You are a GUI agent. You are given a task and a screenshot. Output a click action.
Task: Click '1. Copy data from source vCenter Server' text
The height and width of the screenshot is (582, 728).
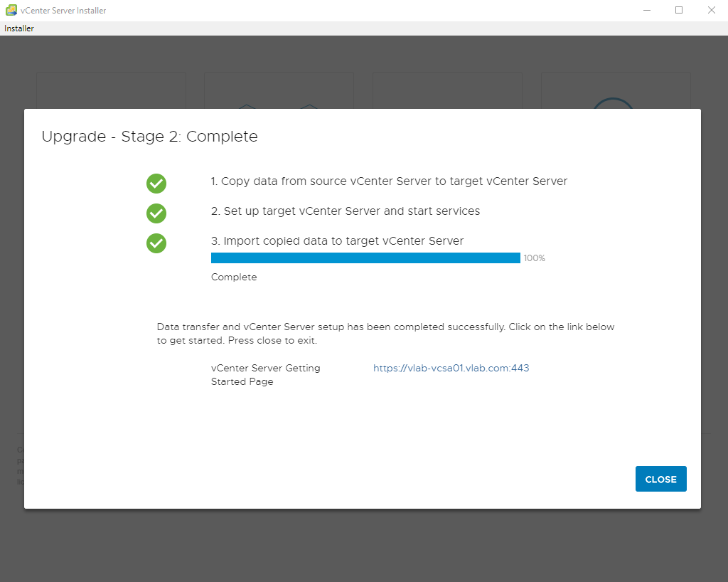(x=389, y=181)
